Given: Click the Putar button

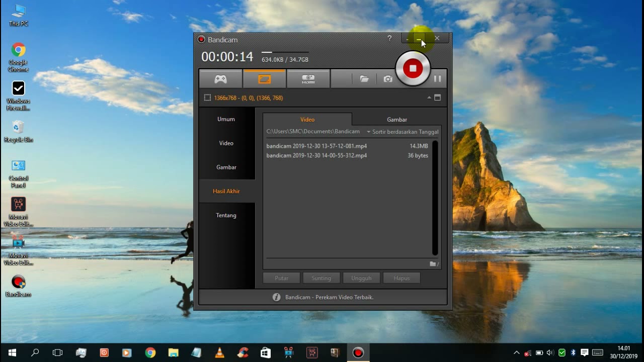Looking at the screenshot, I should pos(282,278).
